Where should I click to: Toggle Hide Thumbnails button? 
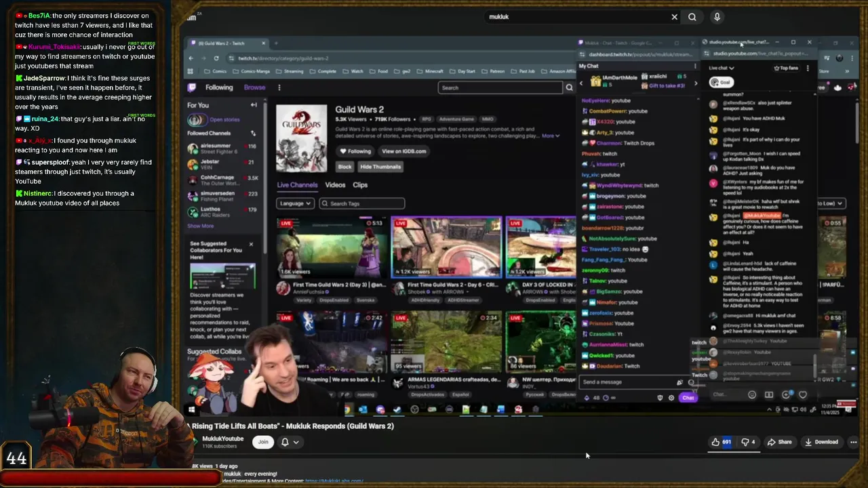click(x=380, y=167)
